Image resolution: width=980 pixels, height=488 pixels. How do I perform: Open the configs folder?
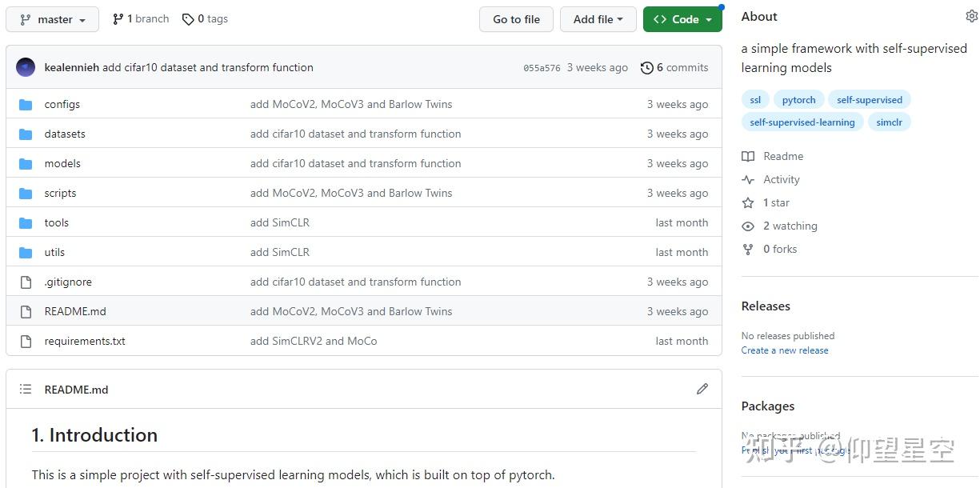point(62,104)
